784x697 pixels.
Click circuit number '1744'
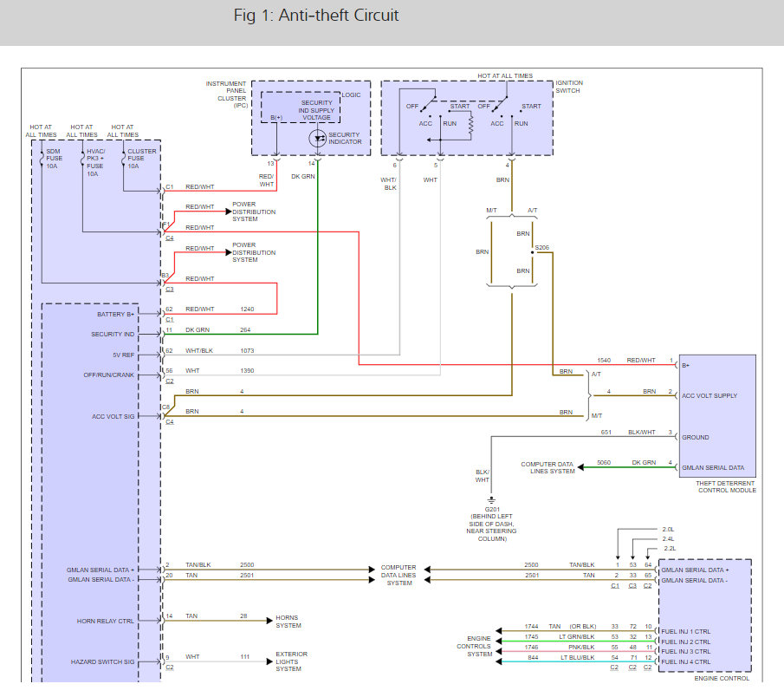point(532,627)
